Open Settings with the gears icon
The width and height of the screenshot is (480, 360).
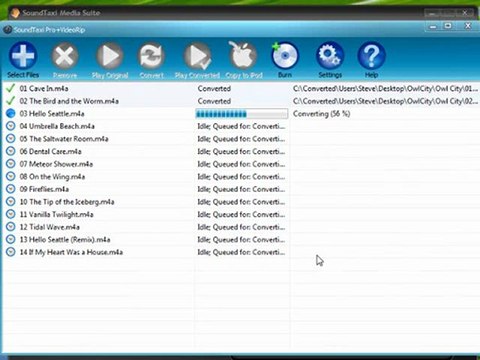click(x=330, y=55)
